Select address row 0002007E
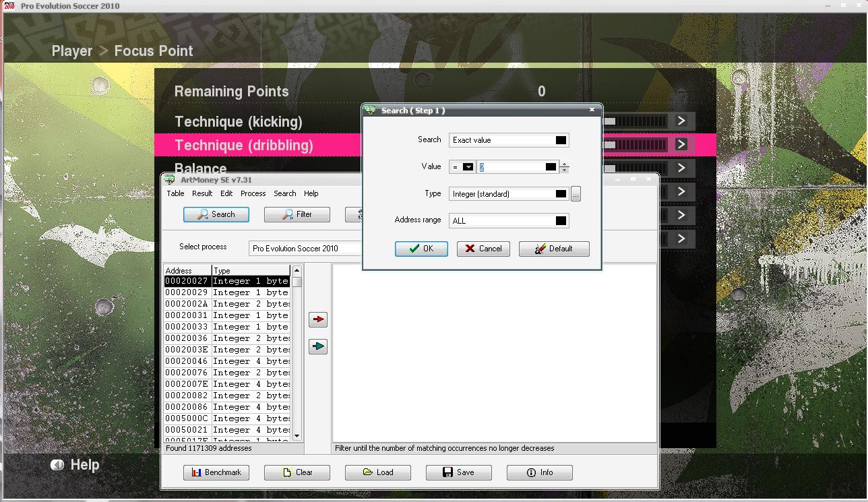 (227, 384)
